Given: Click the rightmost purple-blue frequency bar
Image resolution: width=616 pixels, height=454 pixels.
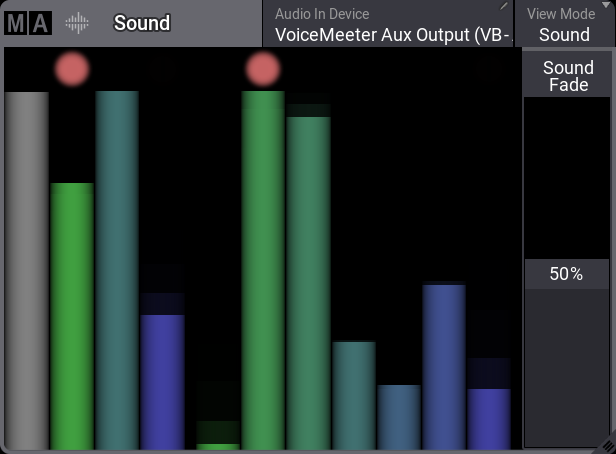Looking at the screenshot, I should coord(489,418).
